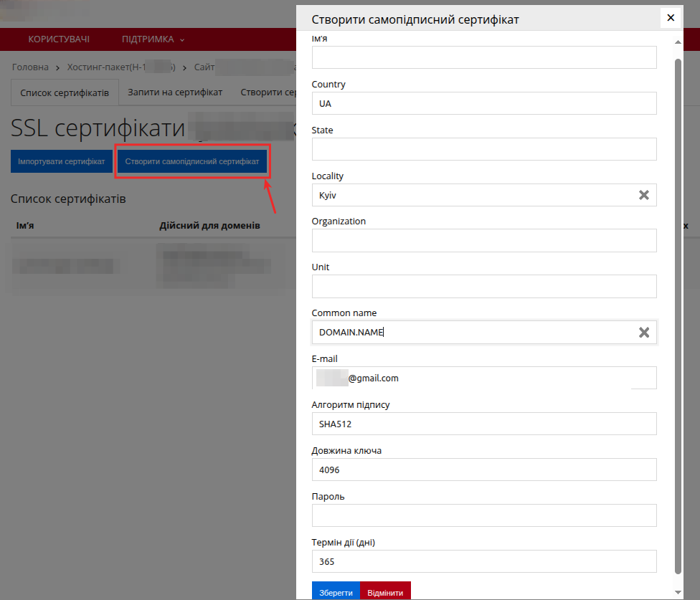Cancel using the 'Відмінити' button
Screen dimensions: 700x600
[x=384, y=592]
